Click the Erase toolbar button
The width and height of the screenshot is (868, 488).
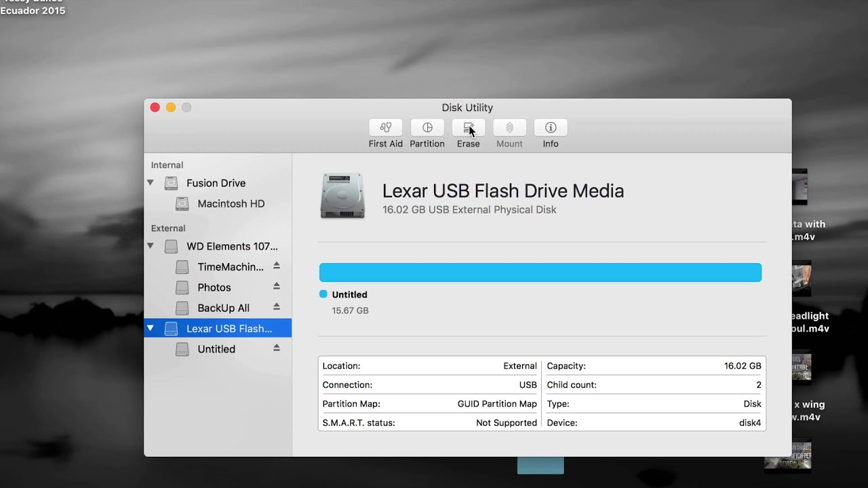(x=469, y=127)
